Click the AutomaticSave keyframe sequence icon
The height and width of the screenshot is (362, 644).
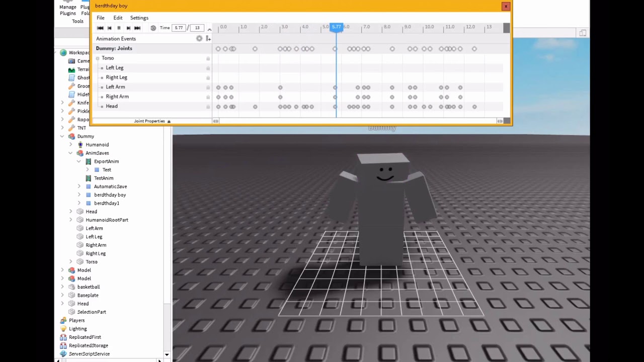tap(89, 187)
